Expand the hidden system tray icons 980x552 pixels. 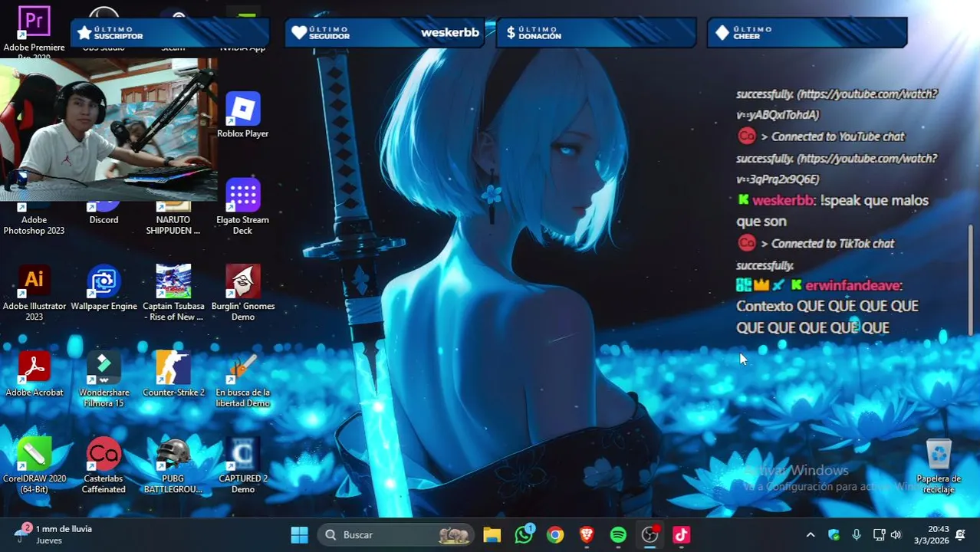[x=810, y=535]
